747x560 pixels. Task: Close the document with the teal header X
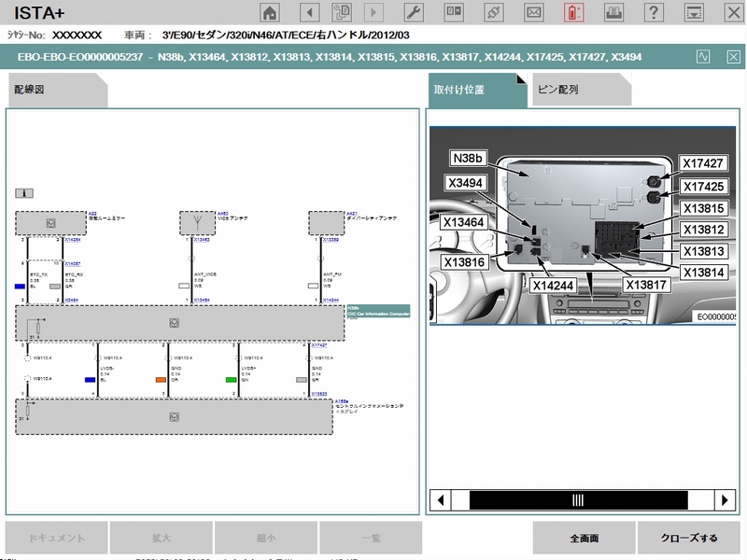coord(734,57)
